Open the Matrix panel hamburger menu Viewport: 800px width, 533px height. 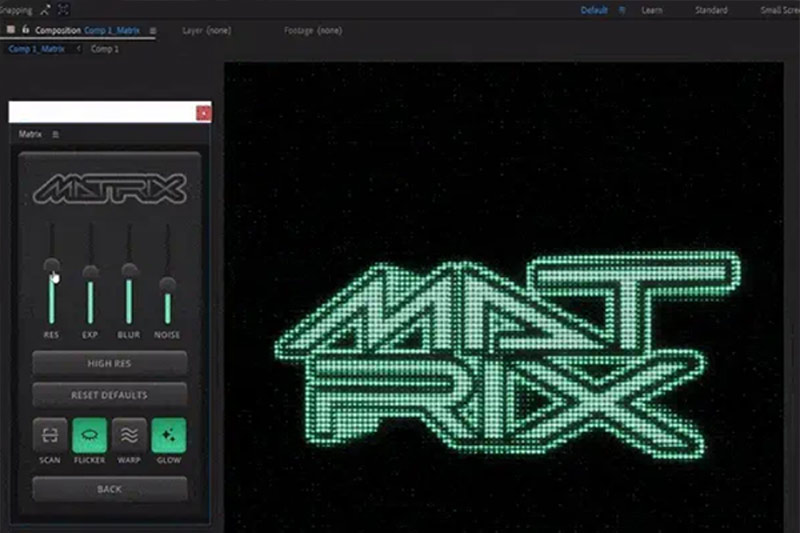pyautogui.click(x=55, y=134)
